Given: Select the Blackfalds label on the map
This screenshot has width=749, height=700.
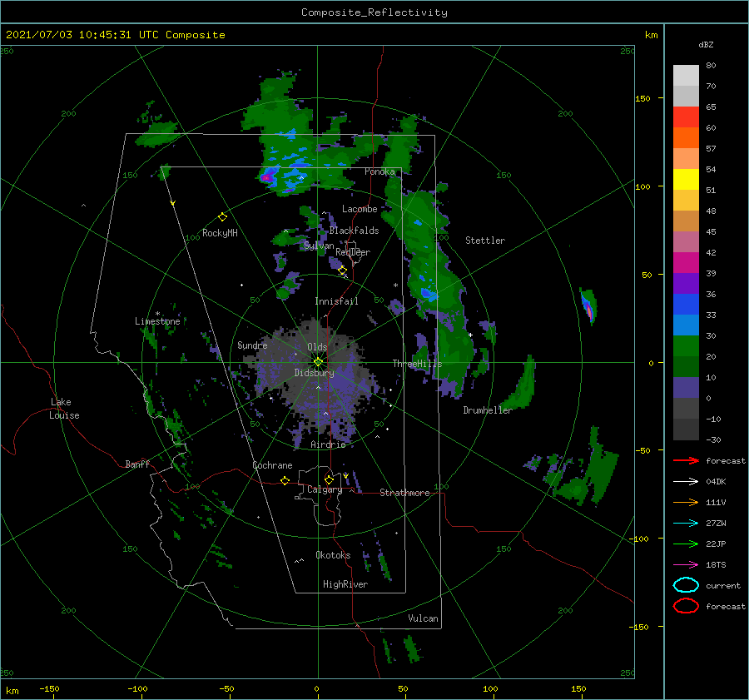Looking at the screenshot, I should pyautogui.click(x=354, y=231).
